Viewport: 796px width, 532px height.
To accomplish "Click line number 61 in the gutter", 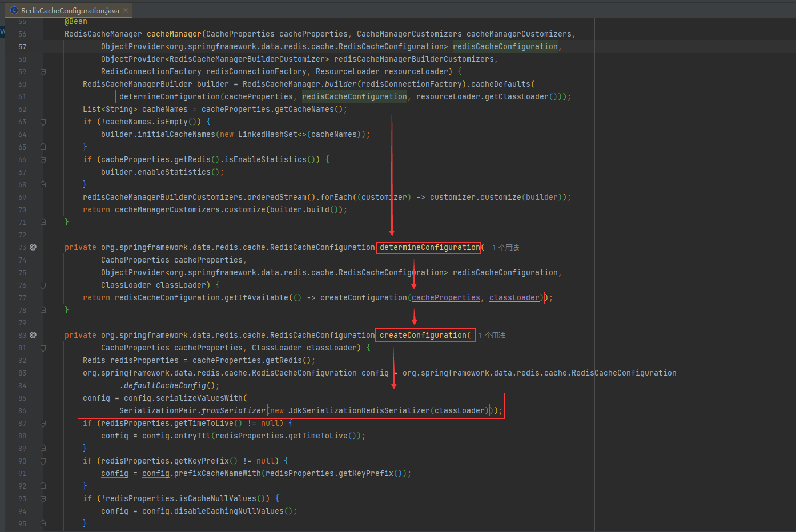I will (22, 97).
